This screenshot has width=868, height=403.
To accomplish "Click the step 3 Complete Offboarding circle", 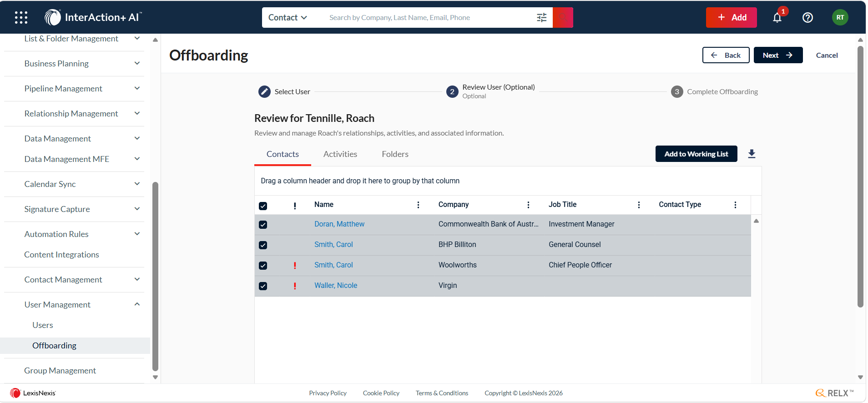I will click(x=677, y=91).
